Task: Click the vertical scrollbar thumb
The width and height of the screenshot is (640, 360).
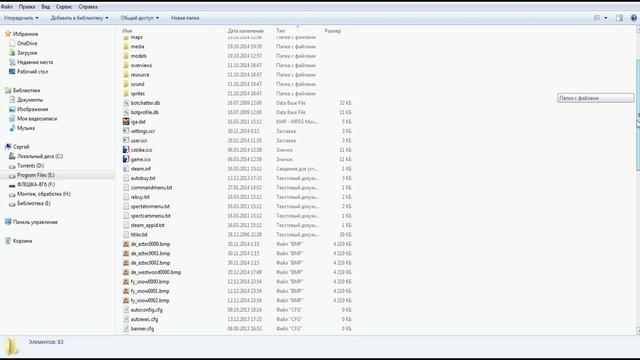Action: (x=638, y=116)
